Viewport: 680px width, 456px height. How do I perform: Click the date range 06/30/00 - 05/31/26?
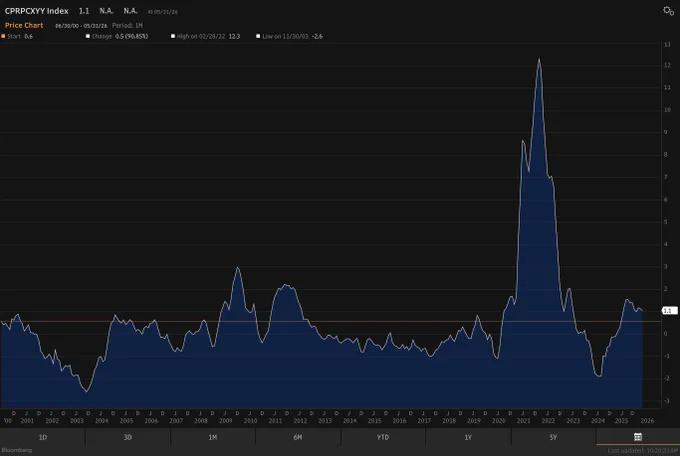point(81,26)
